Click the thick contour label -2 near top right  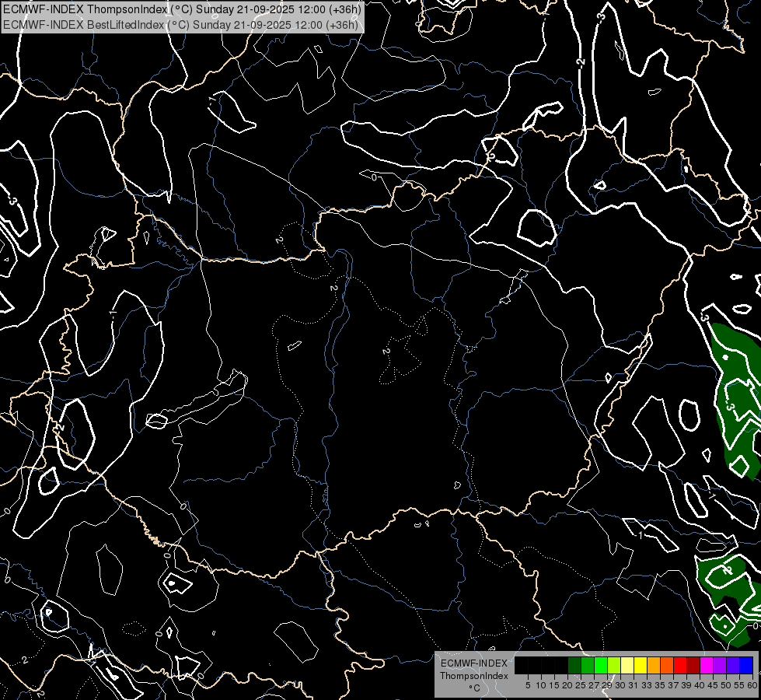581,61
